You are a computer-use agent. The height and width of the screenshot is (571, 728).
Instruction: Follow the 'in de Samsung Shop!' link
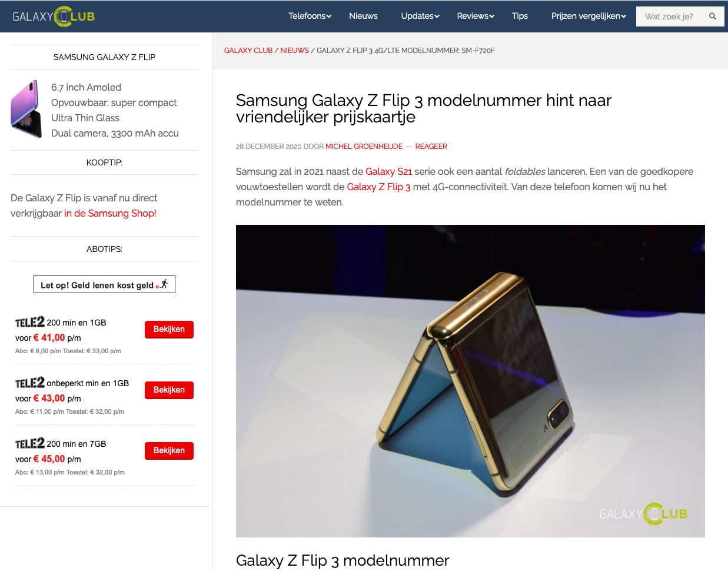(110, 213)
